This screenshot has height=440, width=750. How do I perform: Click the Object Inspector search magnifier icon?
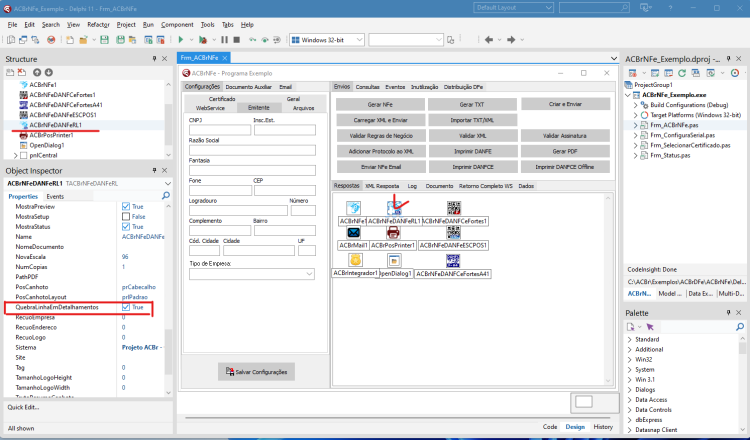tap(166, 196)
